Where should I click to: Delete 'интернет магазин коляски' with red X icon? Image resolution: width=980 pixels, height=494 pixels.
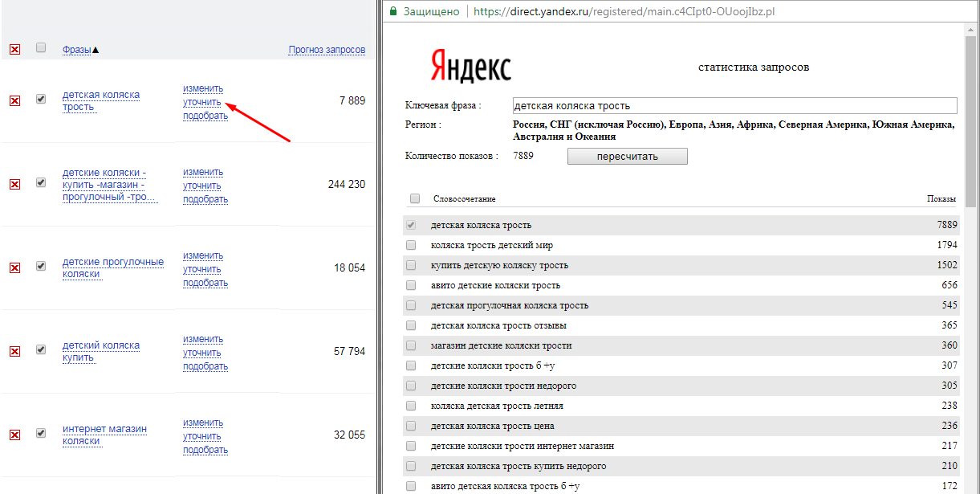point(14,435)
